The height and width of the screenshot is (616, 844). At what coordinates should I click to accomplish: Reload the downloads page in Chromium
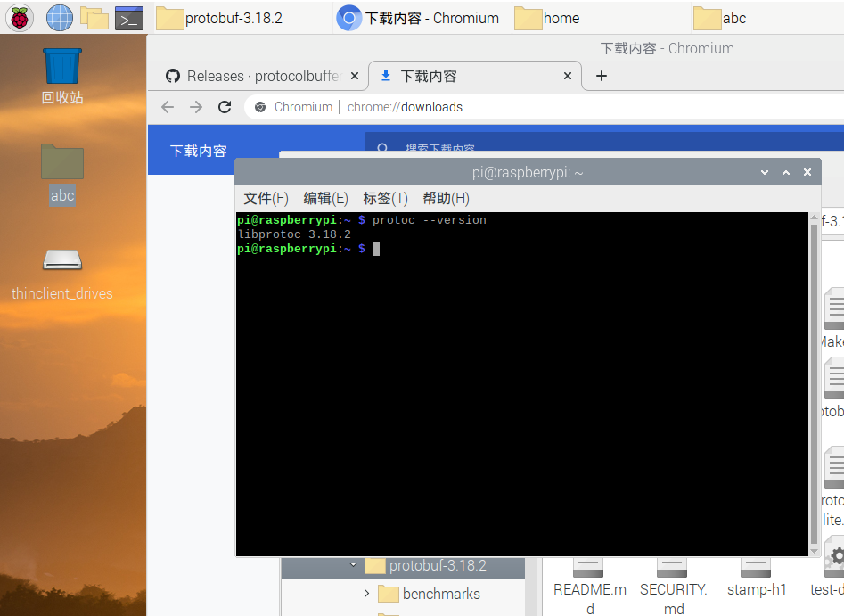(x=225, y=106)
